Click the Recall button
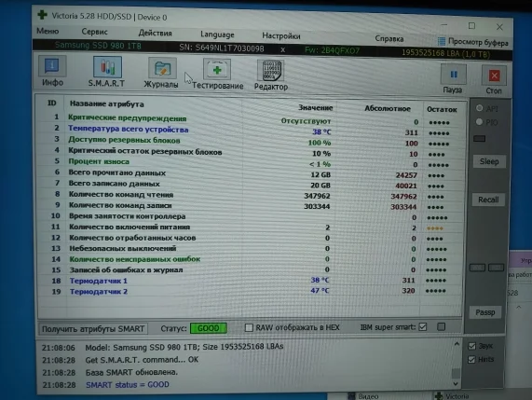This screenshot has width=532, height=400. 488,200
